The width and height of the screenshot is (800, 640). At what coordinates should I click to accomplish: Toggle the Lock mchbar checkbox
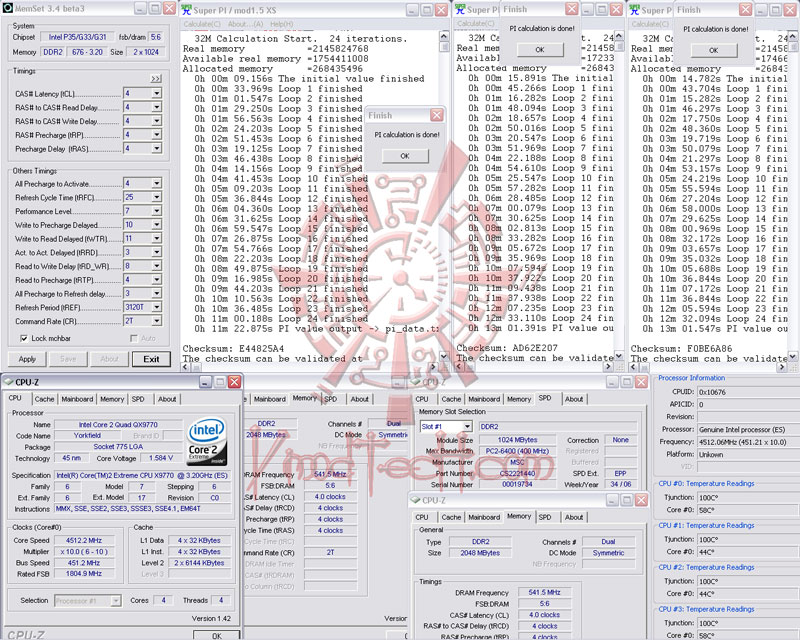point(23,338)
